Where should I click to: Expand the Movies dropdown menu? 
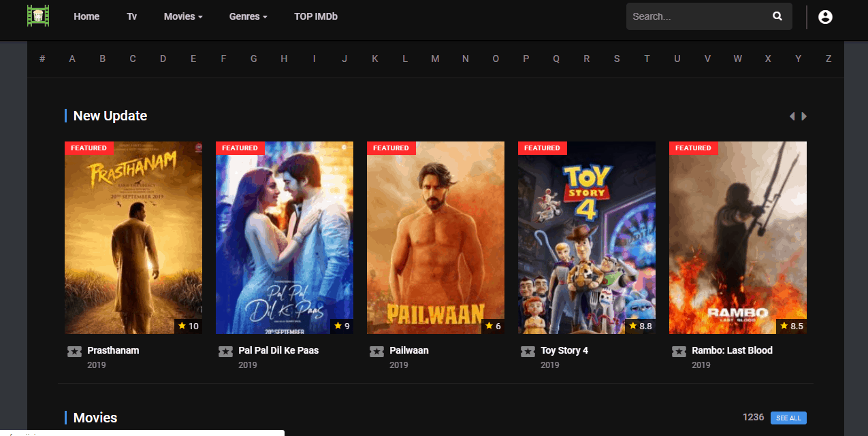183,16
